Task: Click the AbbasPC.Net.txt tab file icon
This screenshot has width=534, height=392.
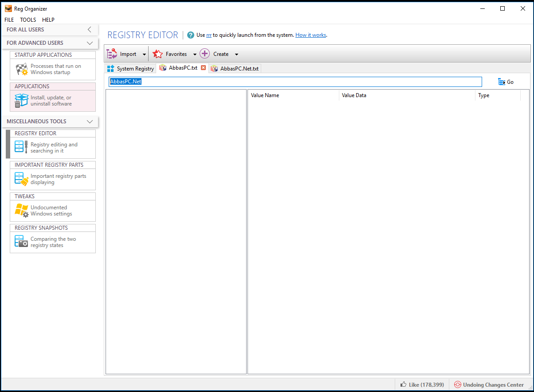Action: pos(214,68)
